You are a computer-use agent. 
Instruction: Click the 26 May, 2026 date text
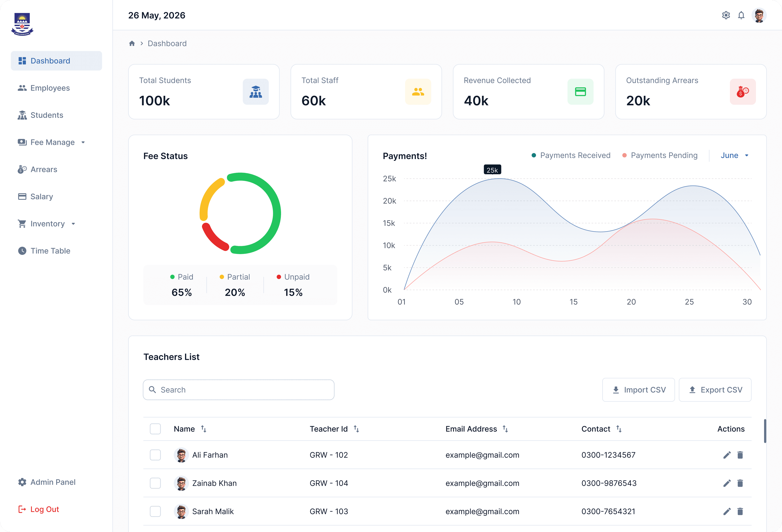[157, 15]
